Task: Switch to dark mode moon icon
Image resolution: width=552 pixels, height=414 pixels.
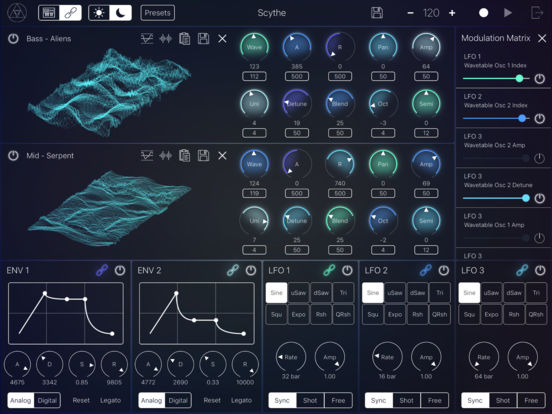Action: (x=120, y=13)
